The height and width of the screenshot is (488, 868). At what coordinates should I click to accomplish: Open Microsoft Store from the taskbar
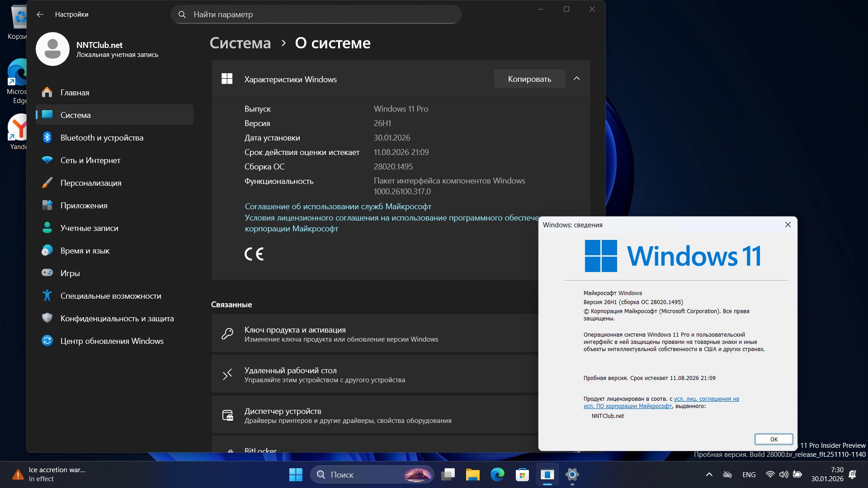[x=522, y=474]
